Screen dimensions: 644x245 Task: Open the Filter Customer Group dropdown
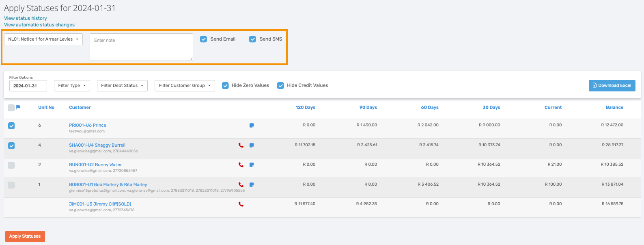185,85
